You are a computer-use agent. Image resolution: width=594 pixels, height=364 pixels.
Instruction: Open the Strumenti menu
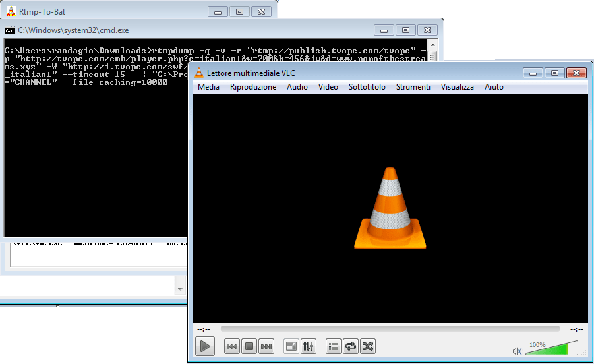pyautogui.click(x=413, y=87)
